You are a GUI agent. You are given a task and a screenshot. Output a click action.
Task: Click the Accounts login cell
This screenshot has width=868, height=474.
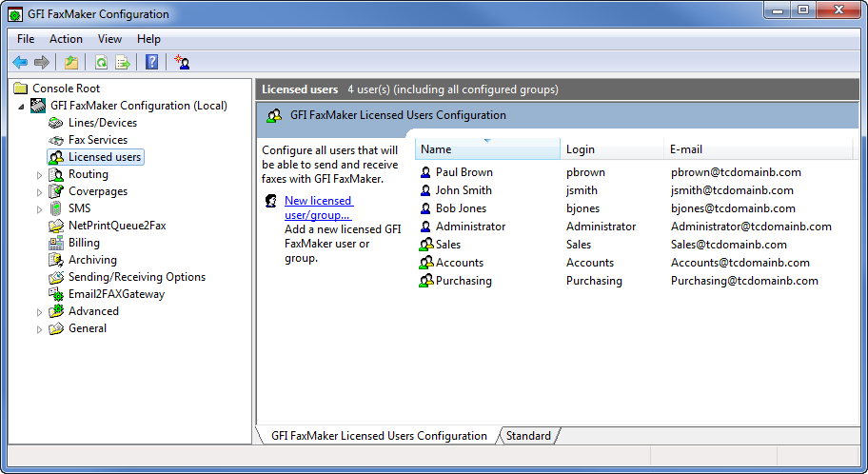click(x=589, y=263)
